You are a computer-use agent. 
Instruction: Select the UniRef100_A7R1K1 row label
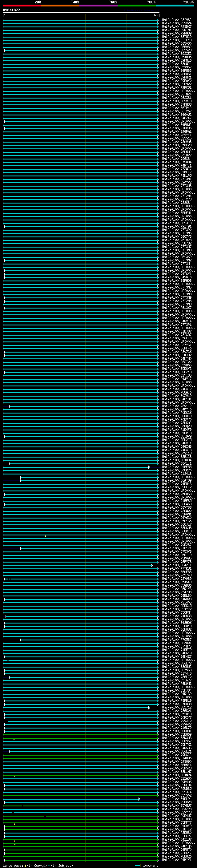tap(177, 548)
